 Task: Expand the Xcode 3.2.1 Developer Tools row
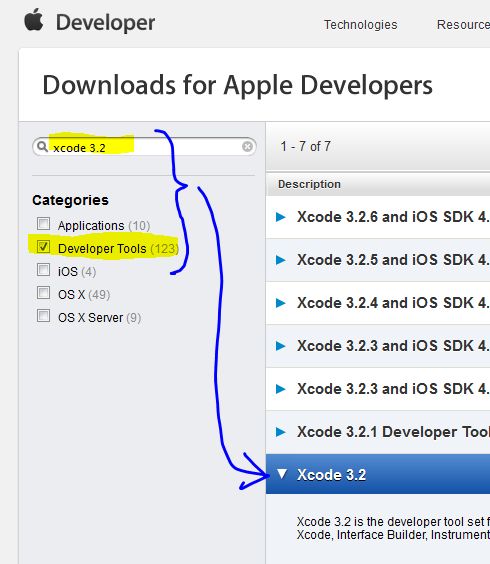tap(280, 432)
